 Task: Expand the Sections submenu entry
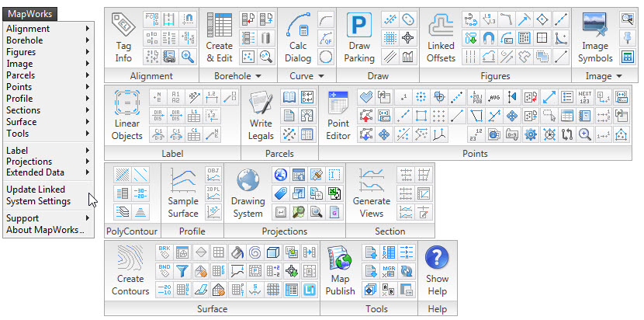point(88,110)
